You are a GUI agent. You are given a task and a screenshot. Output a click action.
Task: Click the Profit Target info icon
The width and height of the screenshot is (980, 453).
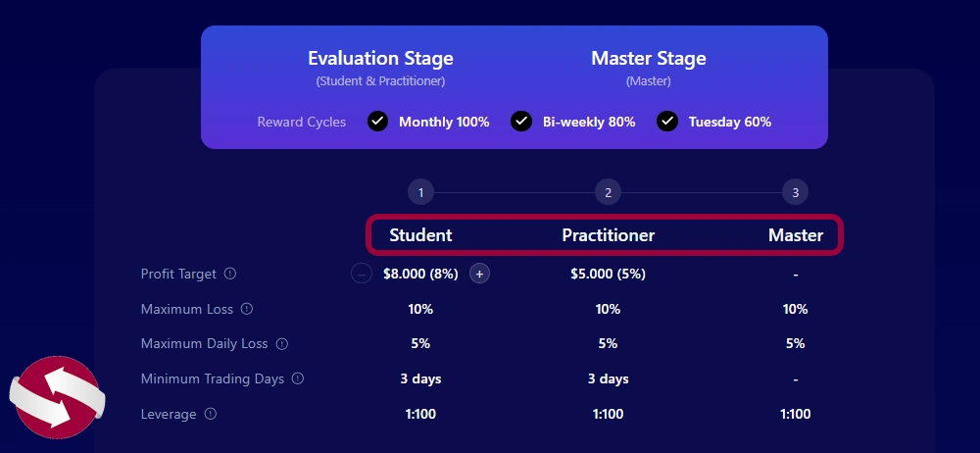(230, 274)
